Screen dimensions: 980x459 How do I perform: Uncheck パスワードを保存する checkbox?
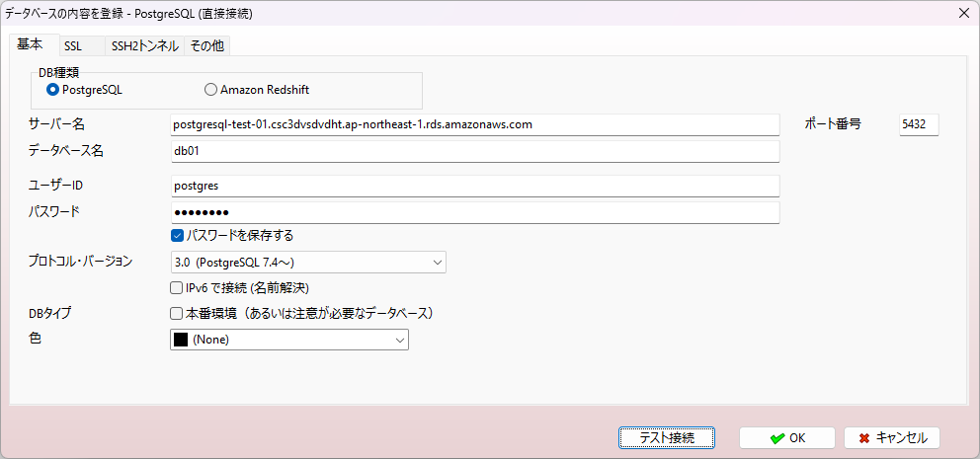pos(176,236)
